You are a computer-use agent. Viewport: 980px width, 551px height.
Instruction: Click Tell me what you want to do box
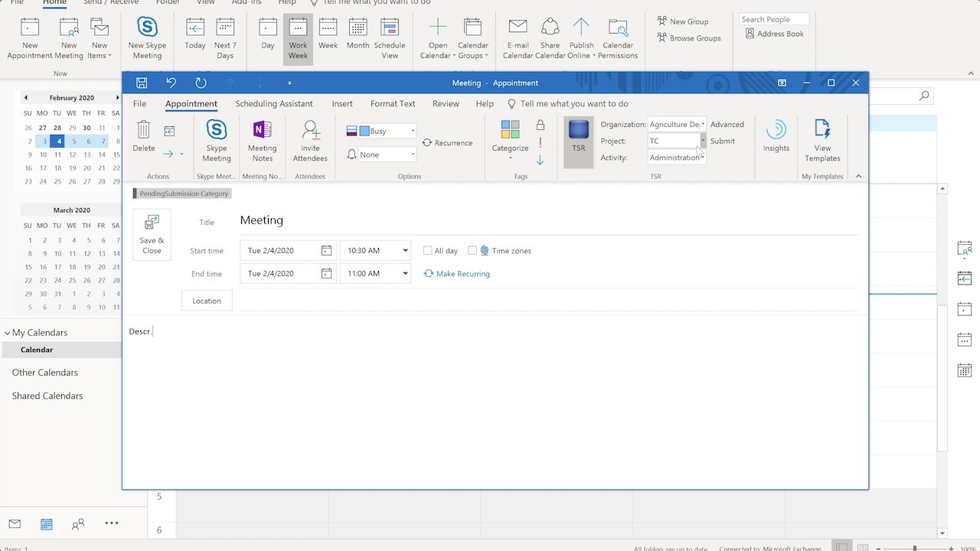pos(567,104)
